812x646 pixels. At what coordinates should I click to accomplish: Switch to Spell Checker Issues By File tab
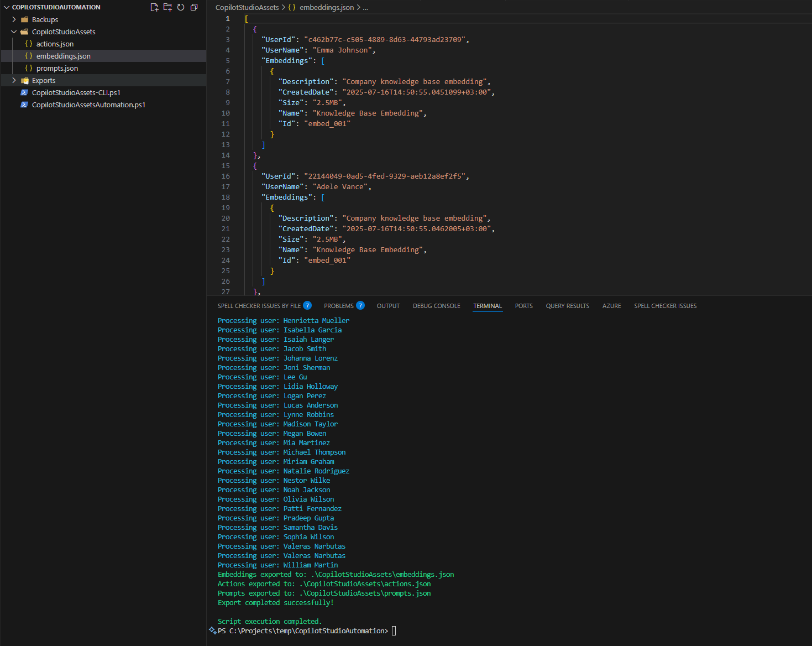pyautogui.click(x=259, y=306)
